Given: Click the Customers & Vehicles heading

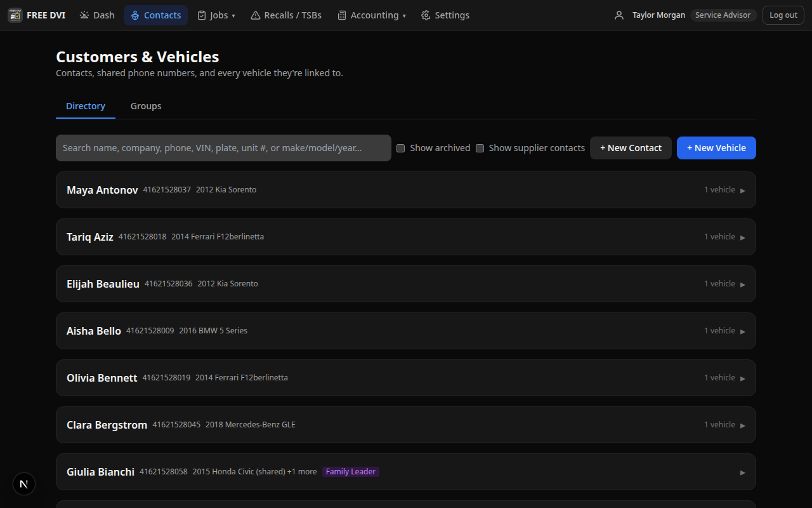Looking at the screenshot, I should (138, 57).
